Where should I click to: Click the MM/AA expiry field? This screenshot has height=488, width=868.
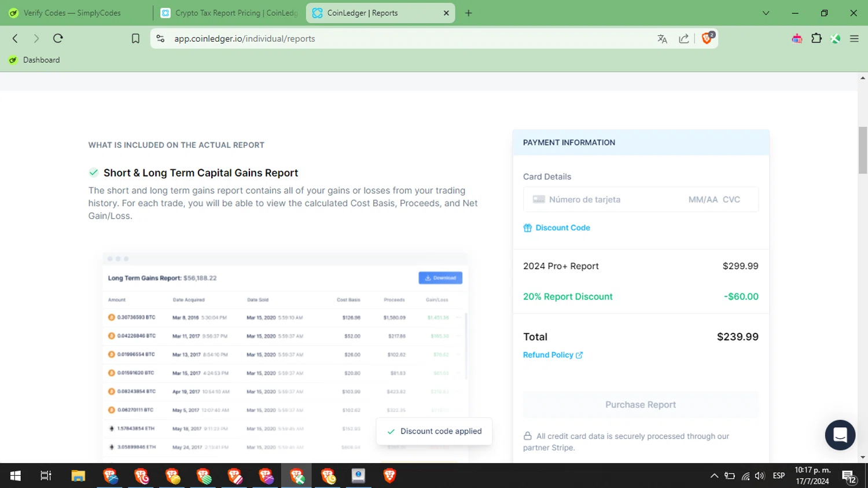(703, 199)
